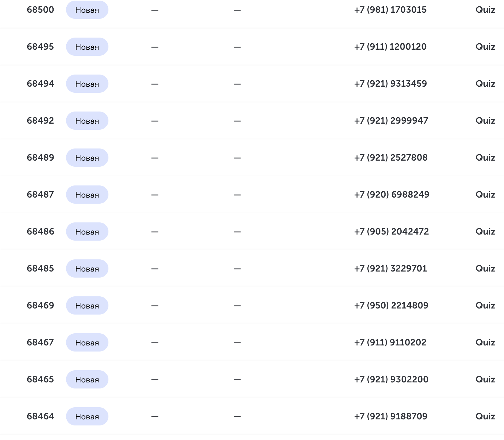
Task: Click the Новая badge in row 68494
Action: coord(87,84)
